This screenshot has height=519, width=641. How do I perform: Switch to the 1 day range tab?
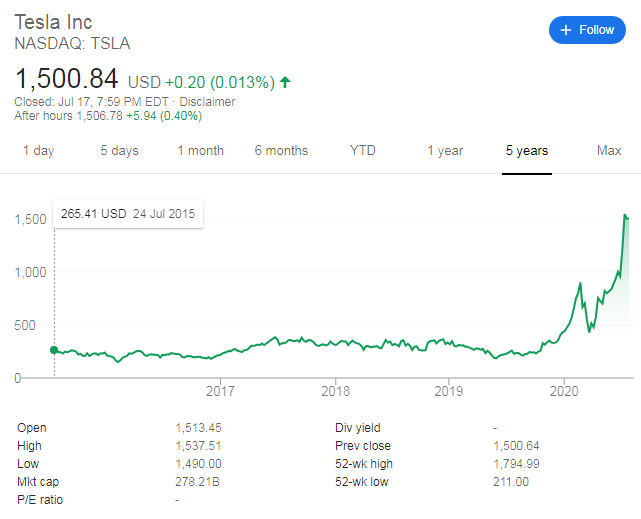38,150
